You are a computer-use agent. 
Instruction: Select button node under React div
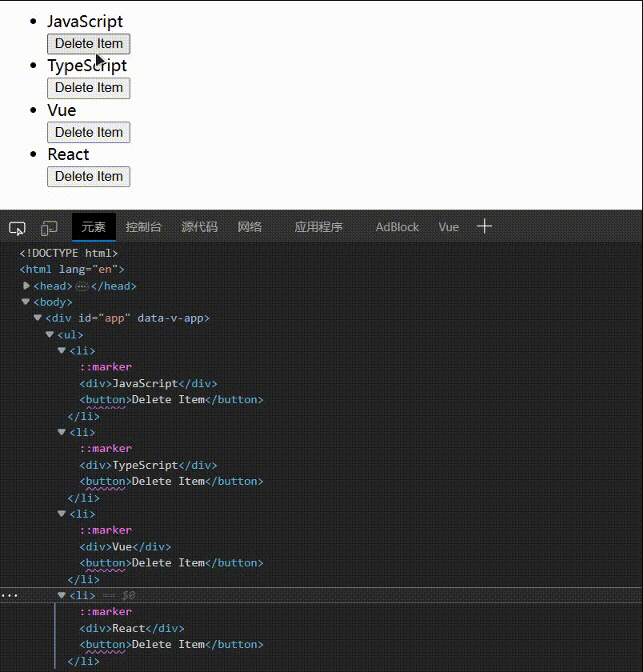click(171, 645)
